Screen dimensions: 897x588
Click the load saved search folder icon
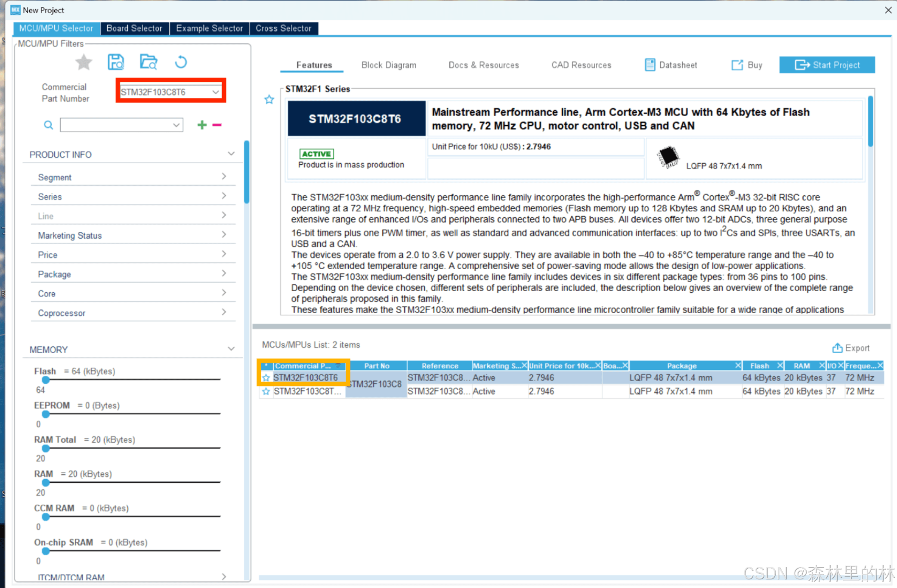coord(148,62)
